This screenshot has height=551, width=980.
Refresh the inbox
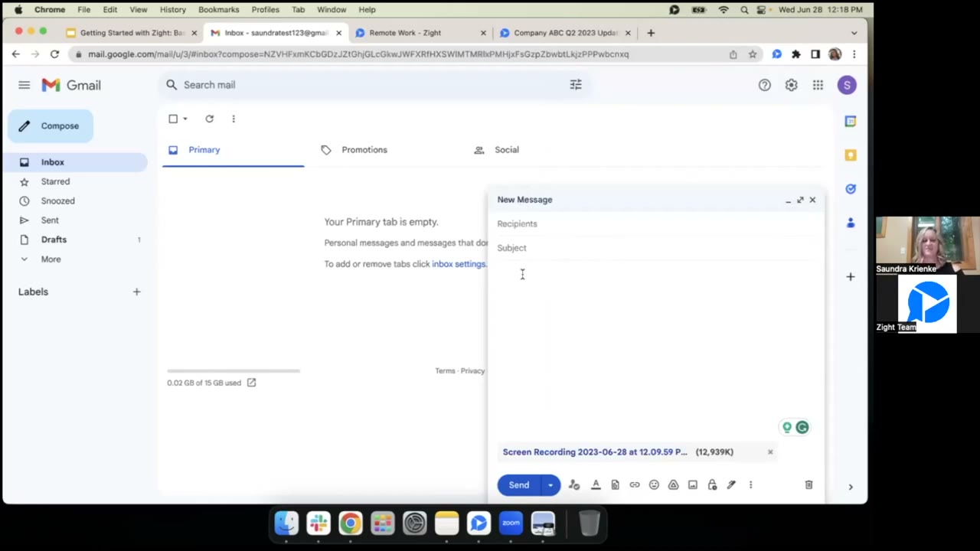coord(210,119)
